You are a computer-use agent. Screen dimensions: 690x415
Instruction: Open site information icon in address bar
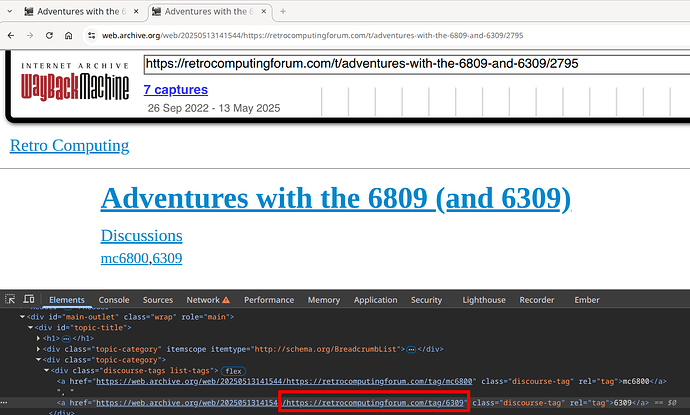coord(92,36)
